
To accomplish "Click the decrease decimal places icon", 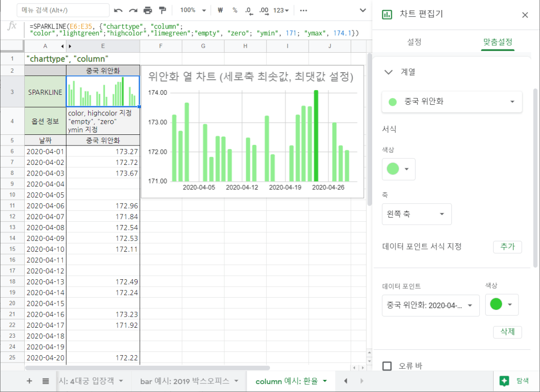I will (249, 11).
